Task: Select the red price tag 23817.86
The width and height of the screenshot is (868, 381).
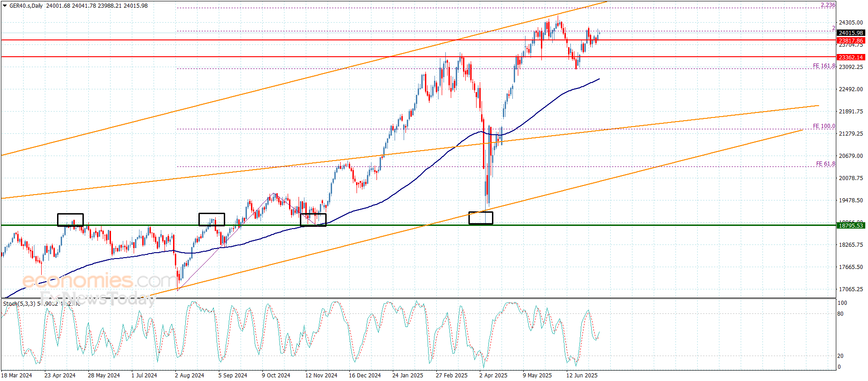Action: coord(850,40)
